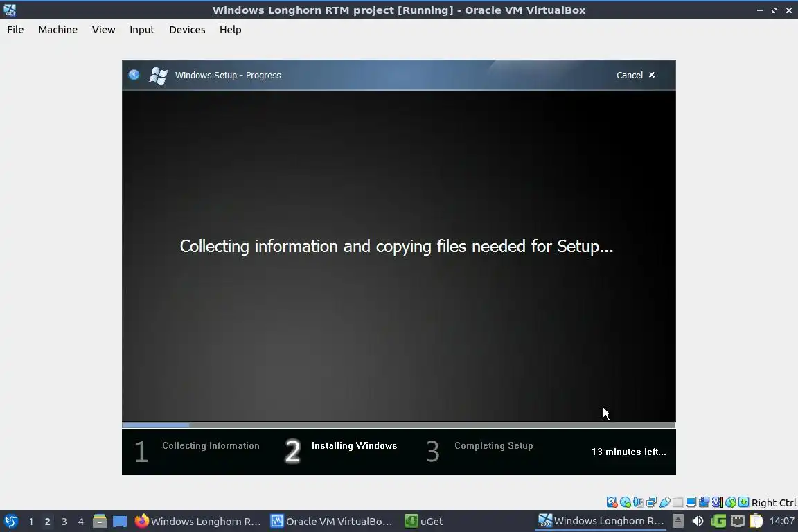Screen dimensions: 798x532
Task: Switch to workspace 3
Action: [x=64, y=522]
